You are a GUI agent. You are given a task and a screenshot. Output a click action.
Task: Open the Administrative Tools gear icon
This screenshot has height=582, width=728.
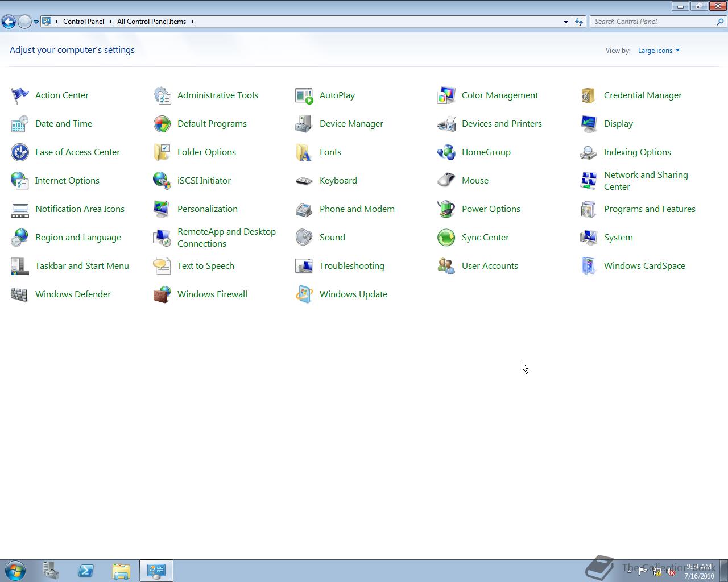pos(162,95)
